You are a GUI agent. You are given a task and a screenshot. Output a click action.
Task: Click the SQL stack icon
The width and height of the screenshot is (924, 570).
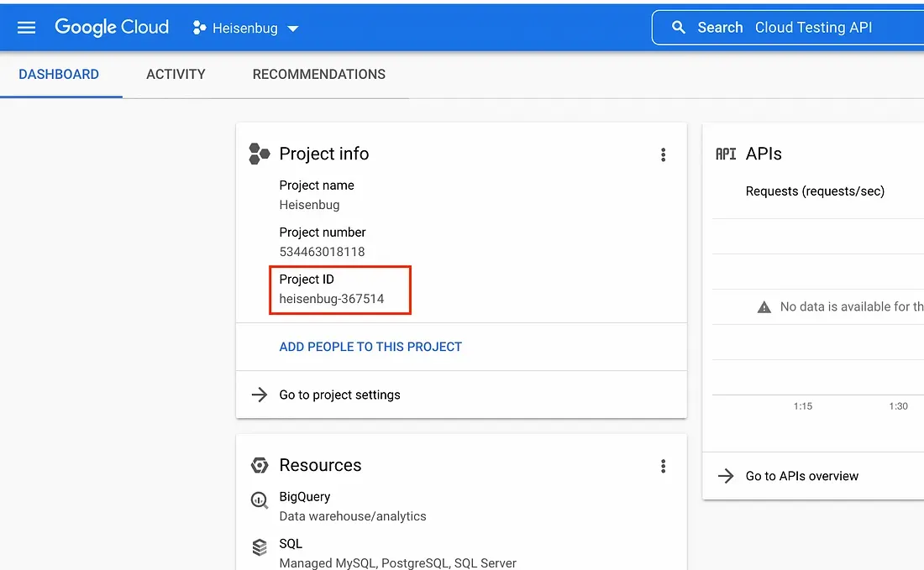click(260, 547)
